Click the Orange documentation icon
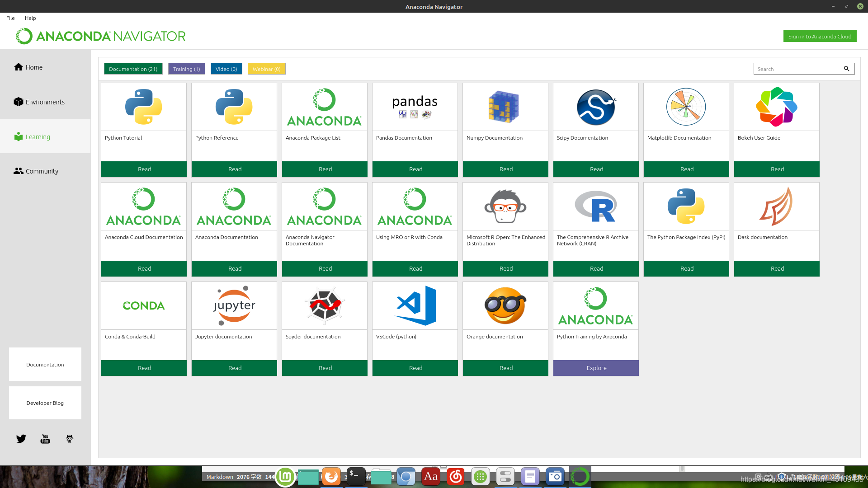This screenshot has width=868, height=488. tap(505, 305)
